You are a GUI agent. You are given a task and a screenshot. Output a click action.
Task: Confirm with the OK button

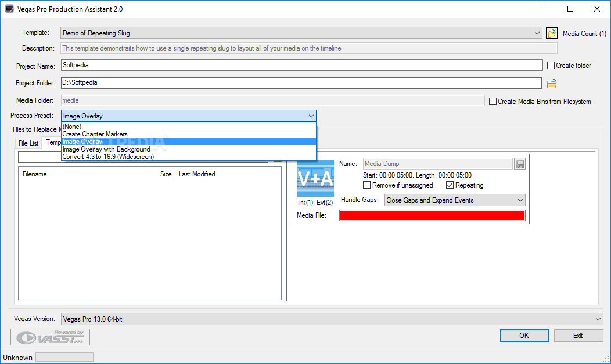(524, 336)
